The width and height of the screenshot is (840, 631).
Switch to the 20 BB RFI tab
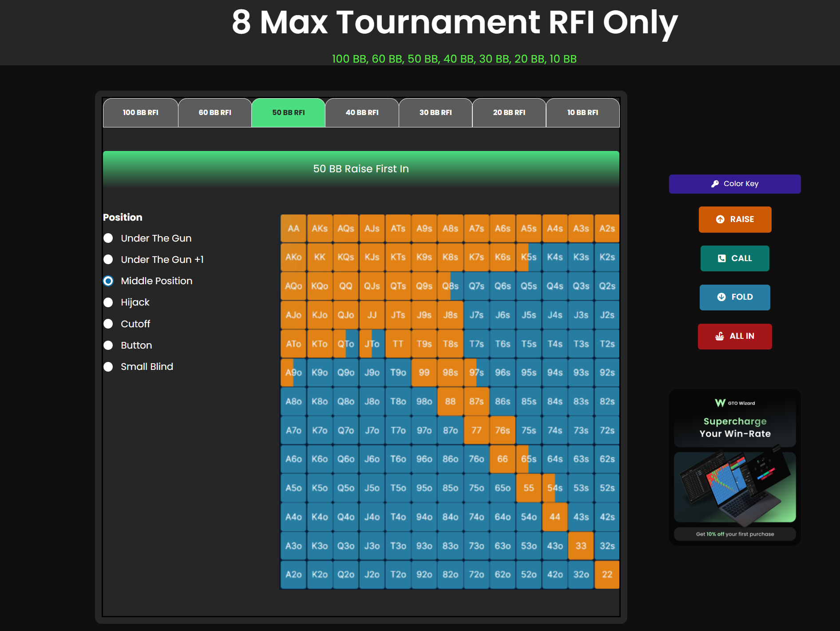(509, 113)
